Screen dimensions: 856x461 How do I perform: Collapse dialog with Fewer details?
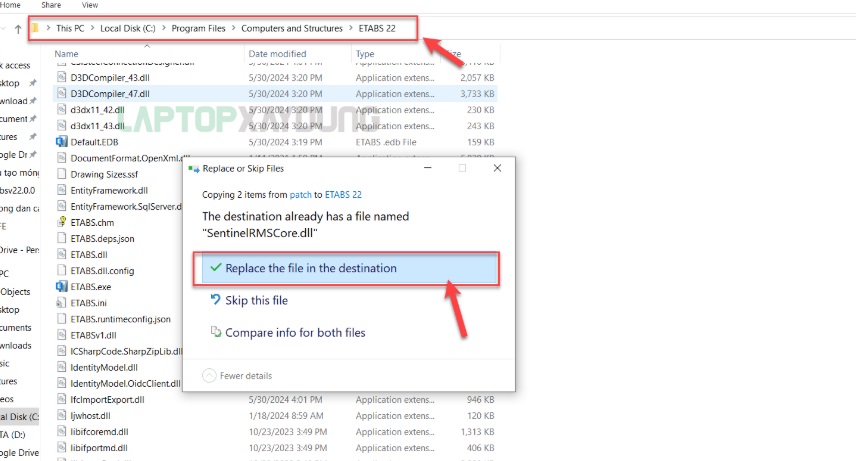[x=237, y=376]
